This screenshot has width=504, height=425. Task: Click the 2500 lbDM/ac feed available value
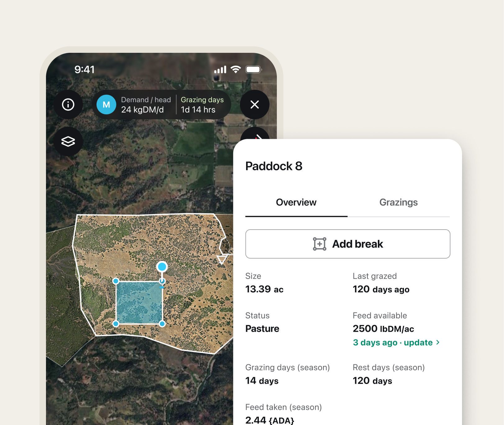pos(383,329)
